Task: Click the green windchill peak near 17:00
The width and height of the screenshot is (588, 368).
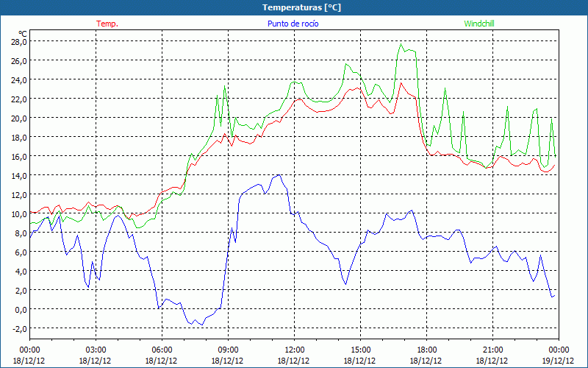Action: tap(401, 44)
